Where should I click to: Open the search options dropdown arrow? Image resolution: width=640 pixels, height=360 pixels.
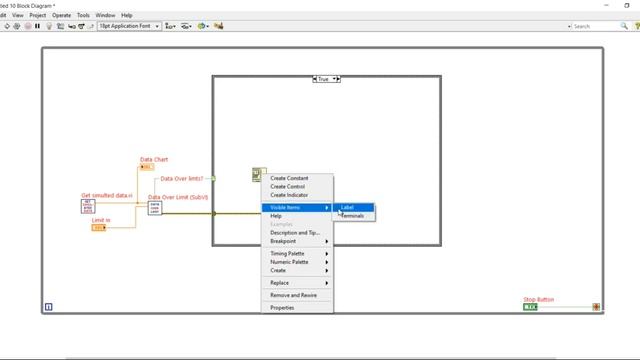point(569,27)
